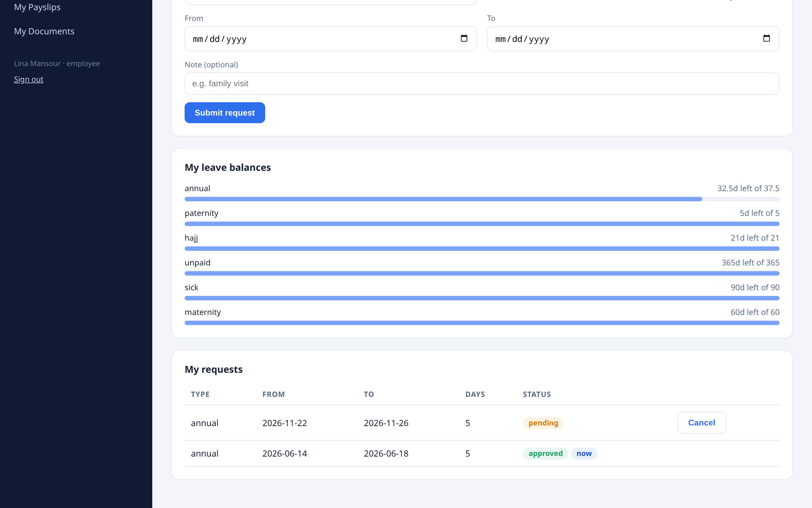The image size is (812, 508).
Task: Click the FROM column header
Action: 273,394
